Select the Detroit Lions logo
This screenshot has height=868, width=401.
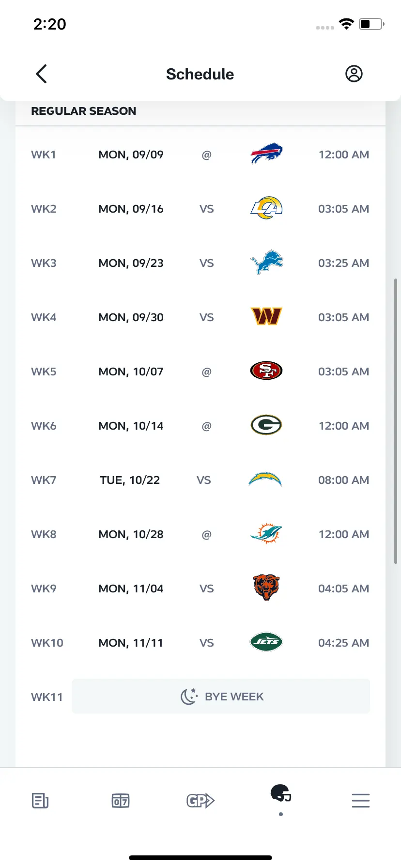[266, 263]
